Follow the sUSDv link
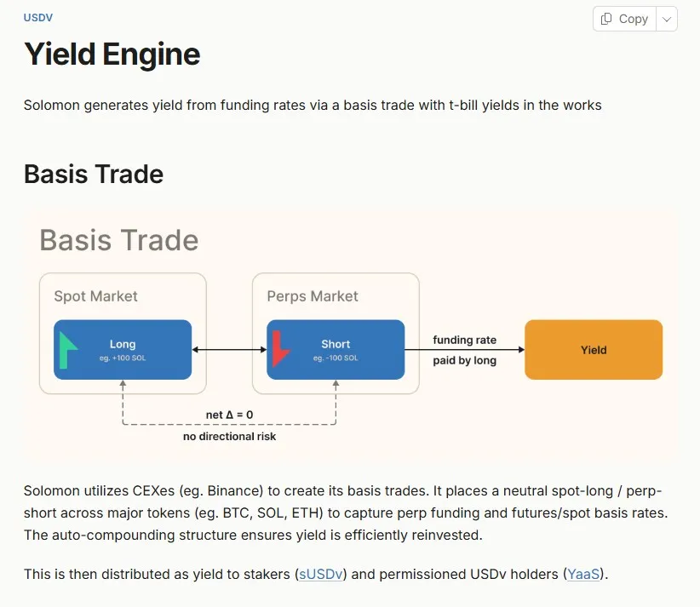 (321, 574)
